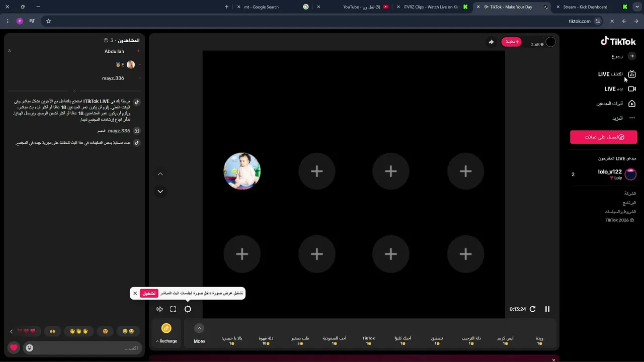
Task: Send the دلة الترحيب gift
Action: click(x=471, y=340)
